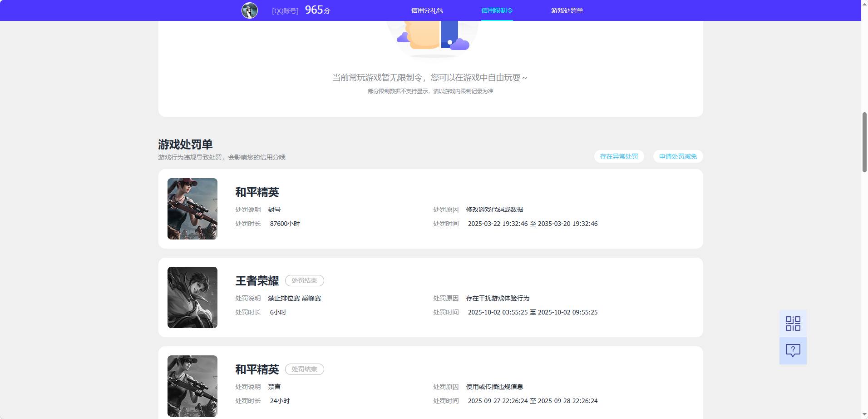This screenshot has height=419, width=868.
Task: Click 修改游戏代码或数据 reason text
Action: (x=494, y=209)
